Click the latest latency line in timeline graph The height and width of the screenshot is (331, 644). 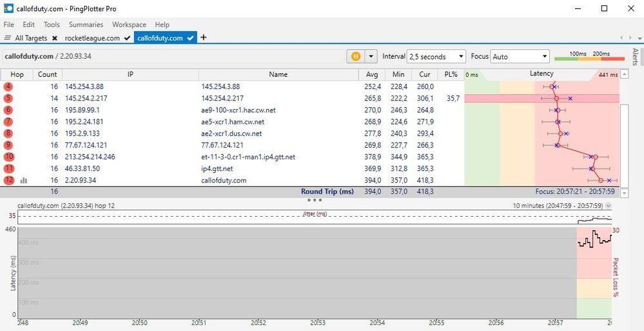[x=595, y=239]
